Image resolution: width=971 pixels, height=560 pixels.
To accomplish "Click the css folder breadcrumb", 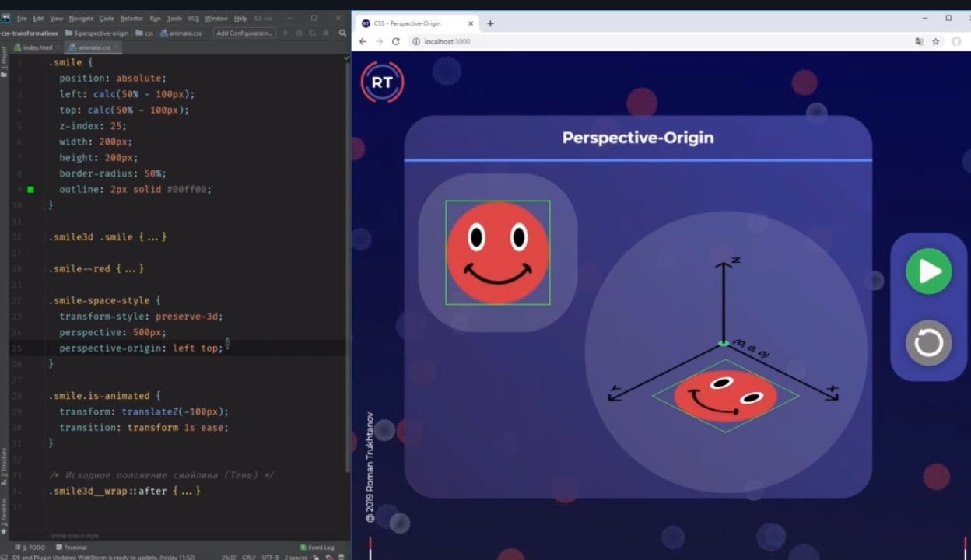I will (145, 33).
